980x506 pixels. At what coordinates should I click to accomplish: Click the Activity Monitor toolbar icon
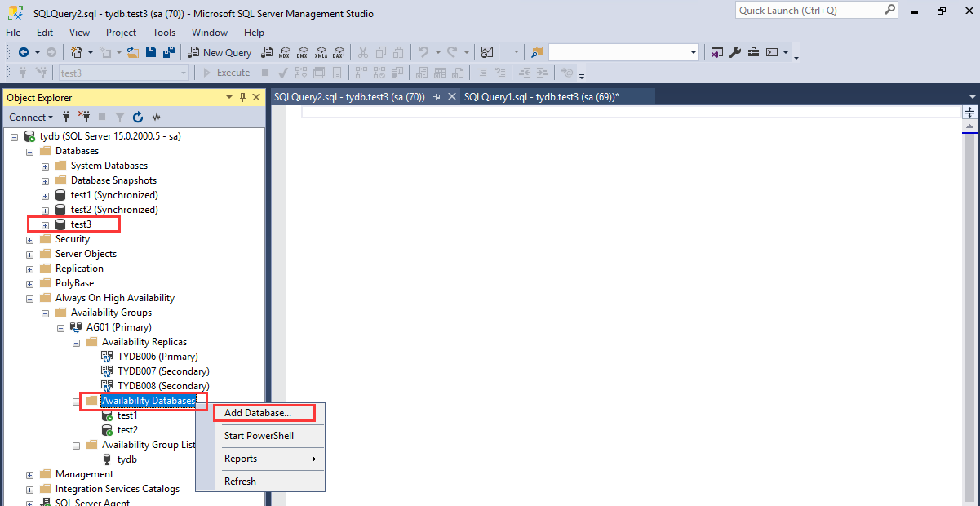[487, 52]
